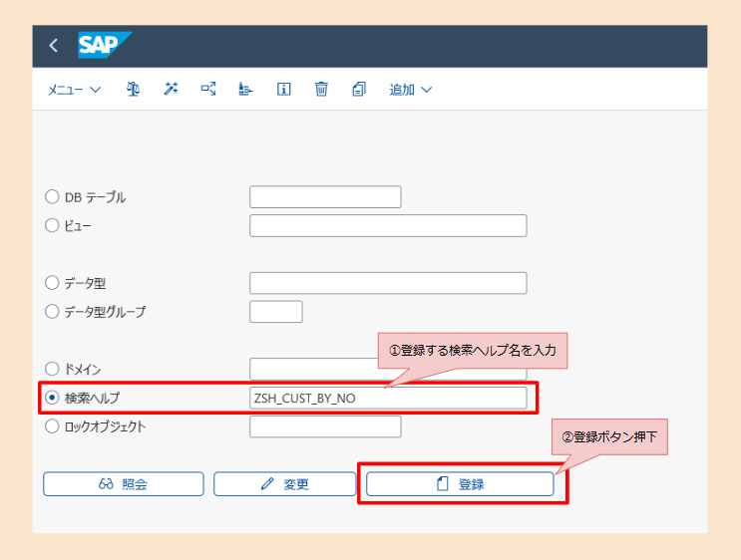The width and height of the screenshot is (741, 560).
Task: Click the object hierarchy display icon
Action: pos(245,90)
